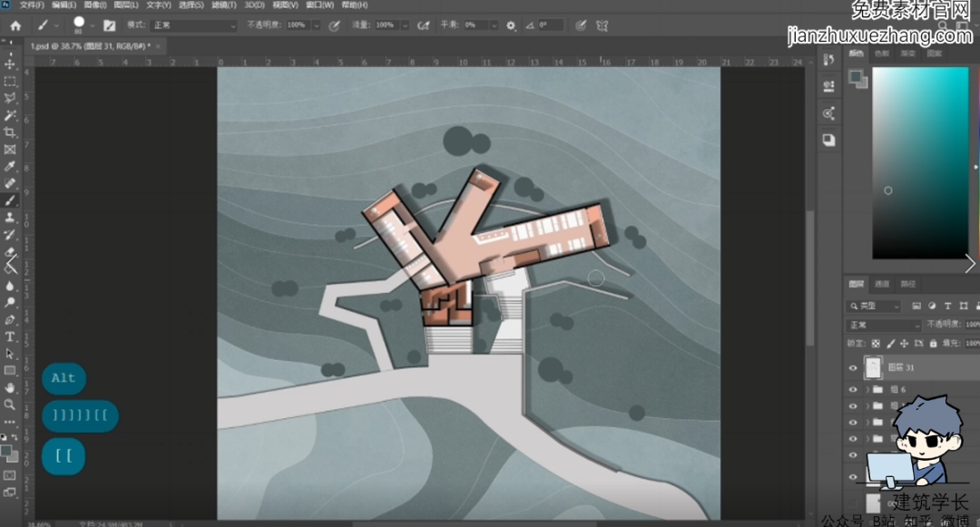
Task: Select the Horizontal Type tool
Action: click(10, 337)
